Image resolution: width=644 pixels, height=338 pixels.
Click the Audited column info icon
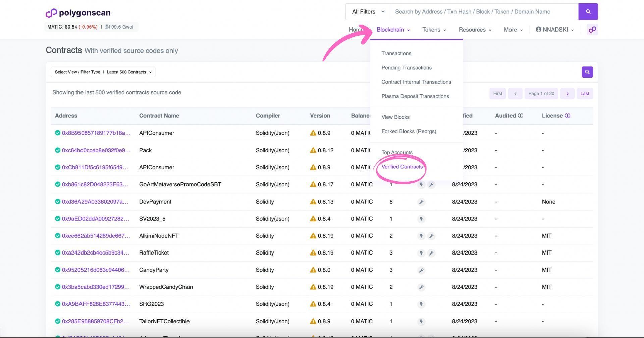pos(521,116)
